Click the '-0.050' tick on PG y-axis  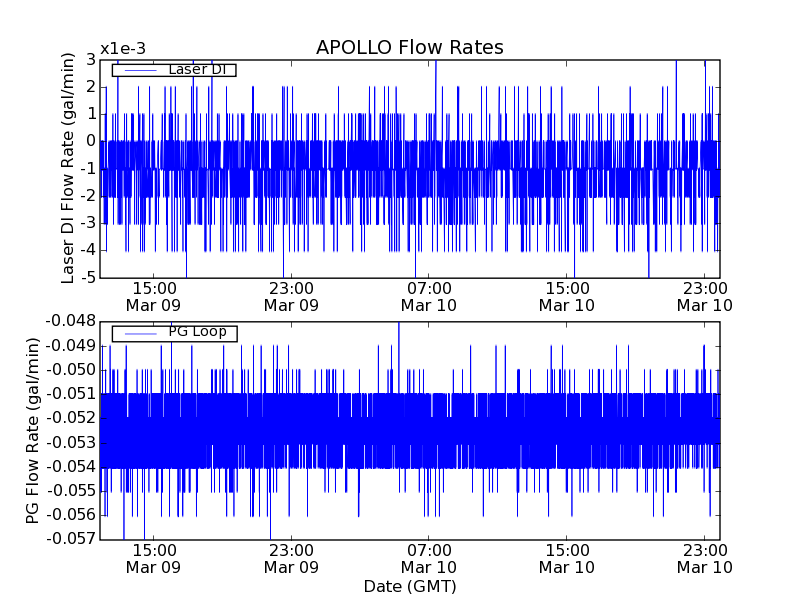pos(70,369)
